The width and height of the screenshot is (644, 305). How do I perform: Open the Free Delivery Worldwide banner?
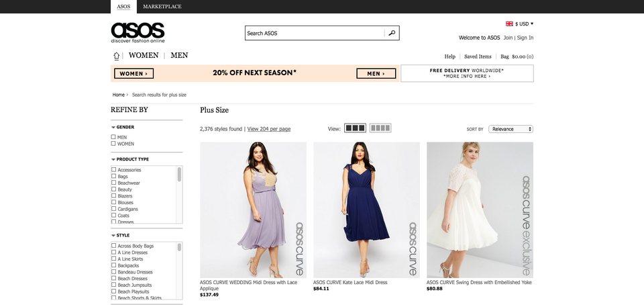pyautogui.click(x=467, y=73)
